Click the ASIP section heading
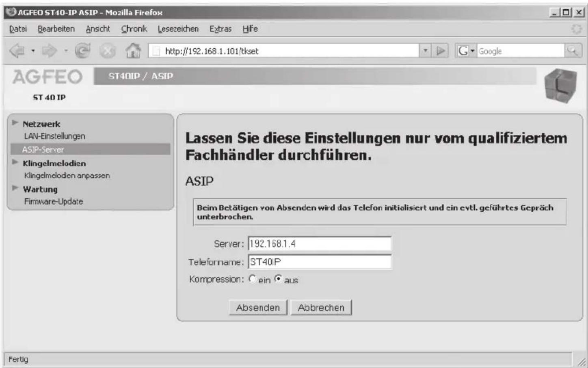The width and height of the screenshot is (588, 368). click(199, 181)
